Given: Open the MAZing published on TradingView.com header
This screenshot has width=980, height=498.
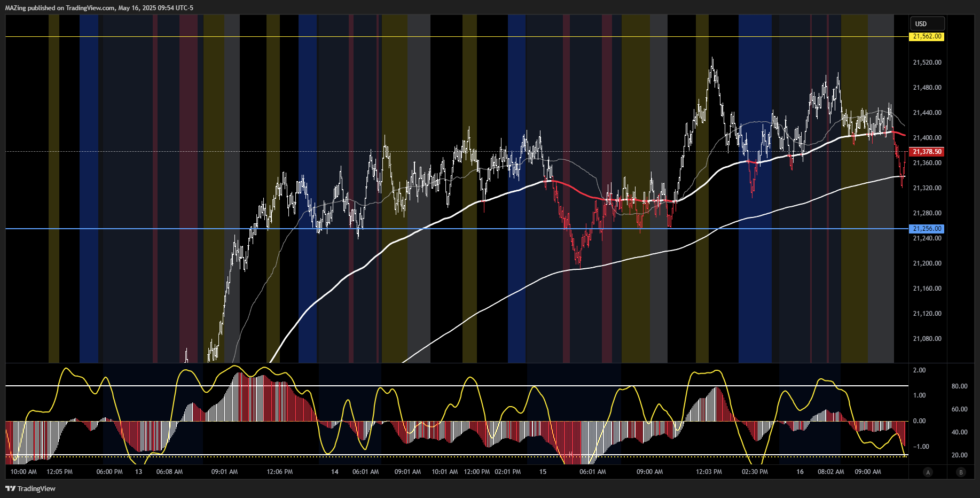Looking at the screenshot, I should [99, 8].
